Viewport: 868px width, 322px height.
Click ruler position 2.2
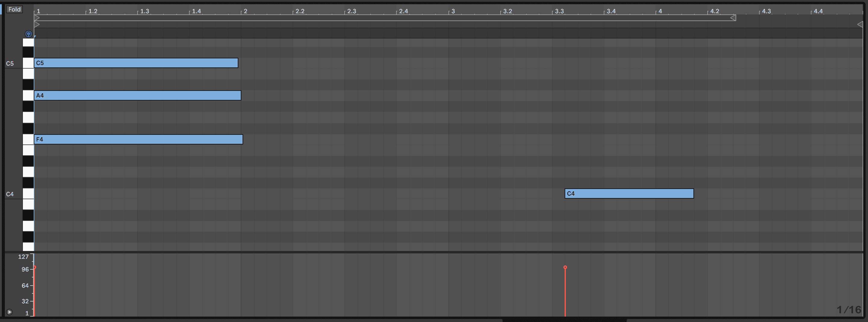[x=300, y=11]
